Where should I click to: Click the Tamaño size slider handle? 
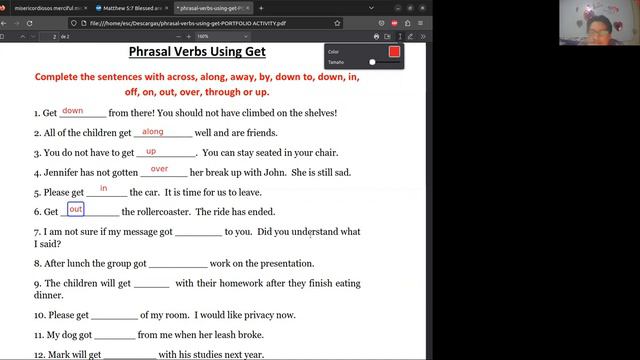pyautogui.click(x=372, y=62)
